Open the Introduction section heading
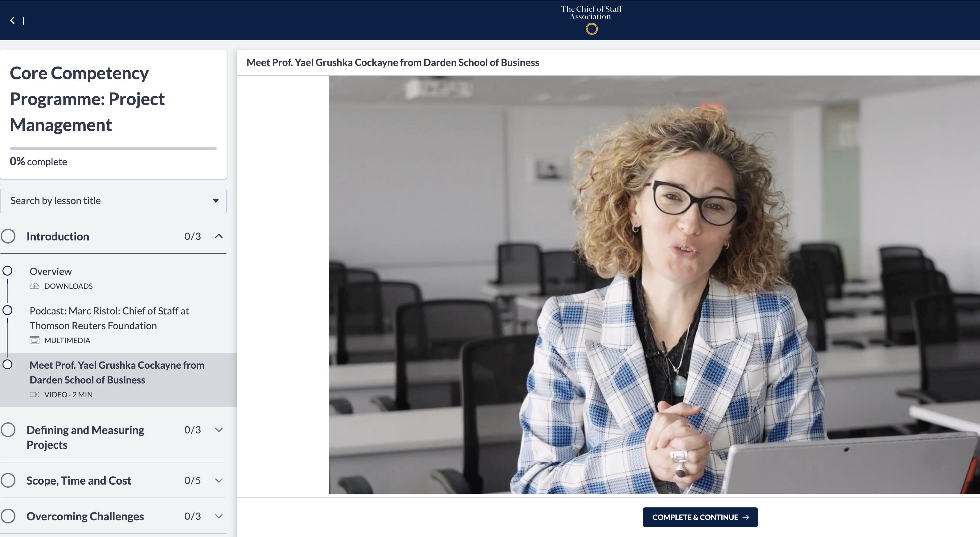Viewport: 980px width, 537px height. (58, 236)
